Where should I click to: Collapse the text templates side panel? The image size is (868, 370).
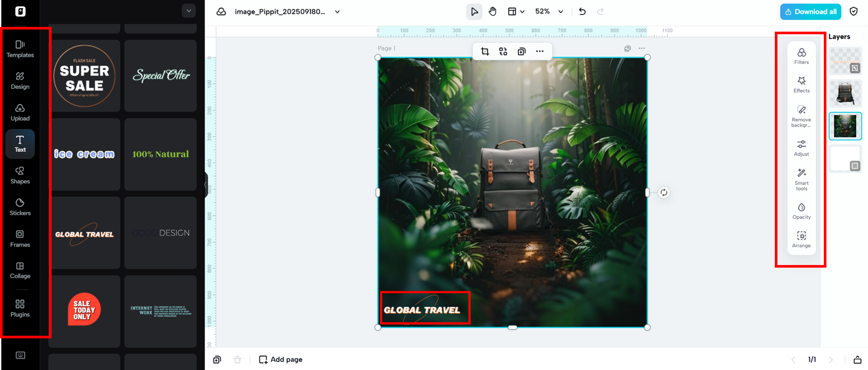[x=206, y=185]
